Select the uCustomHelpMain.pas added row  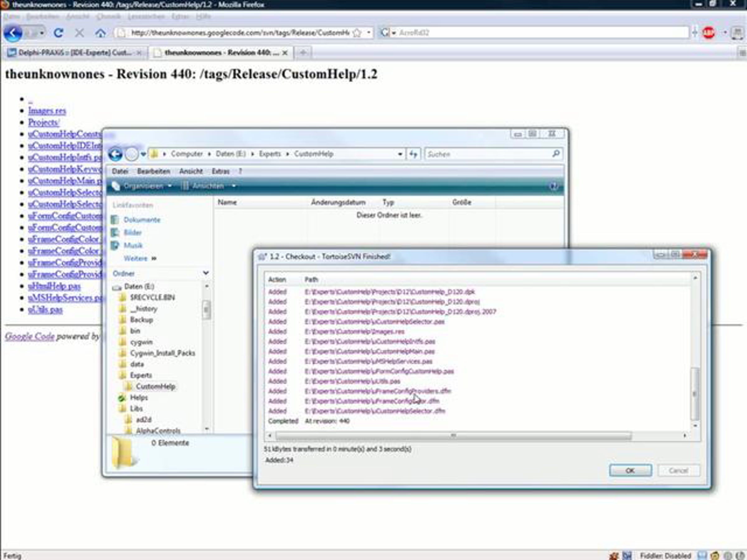369,351
